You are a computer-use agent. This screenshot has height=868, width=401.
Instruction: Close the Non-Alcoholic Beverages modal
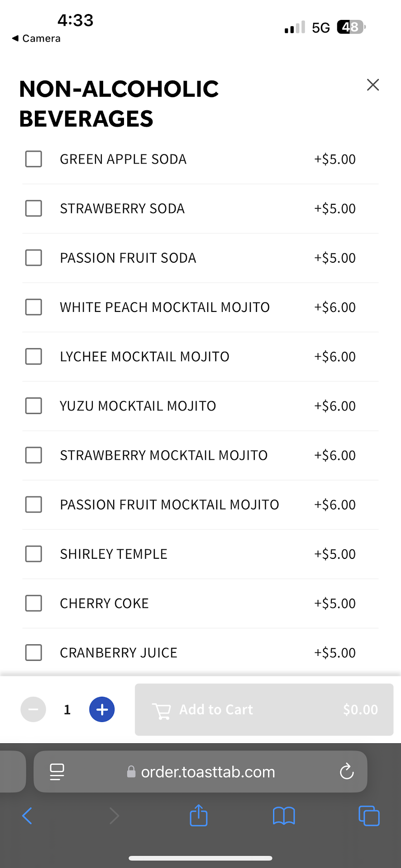(x=372, y=85)
